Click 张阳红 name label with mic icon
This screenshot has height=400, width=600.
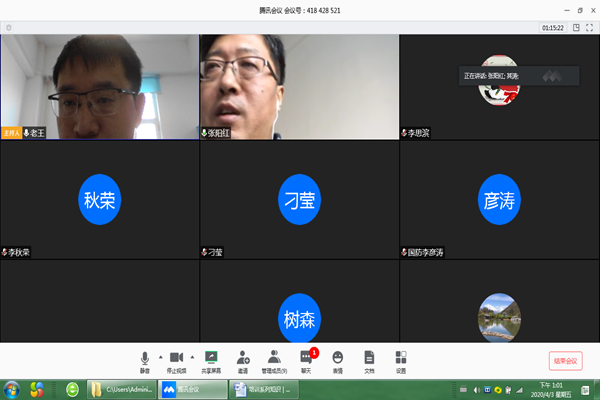point(215,133)
